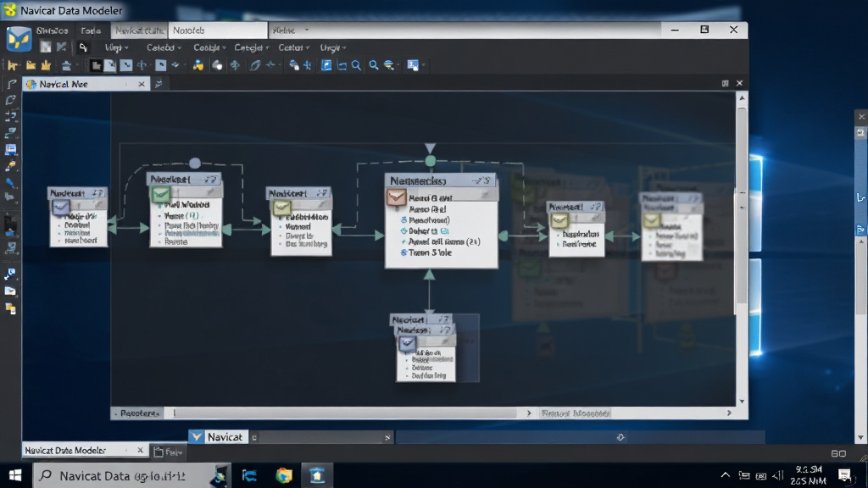Click the taskbar clock
This screenshot has width=868, height=488.
pos(808,475)
